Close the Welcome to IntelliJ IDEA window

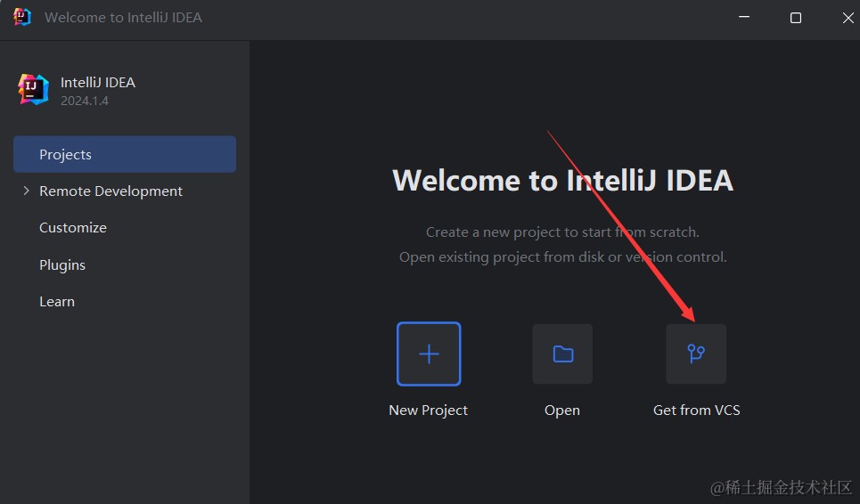(847, 18)
